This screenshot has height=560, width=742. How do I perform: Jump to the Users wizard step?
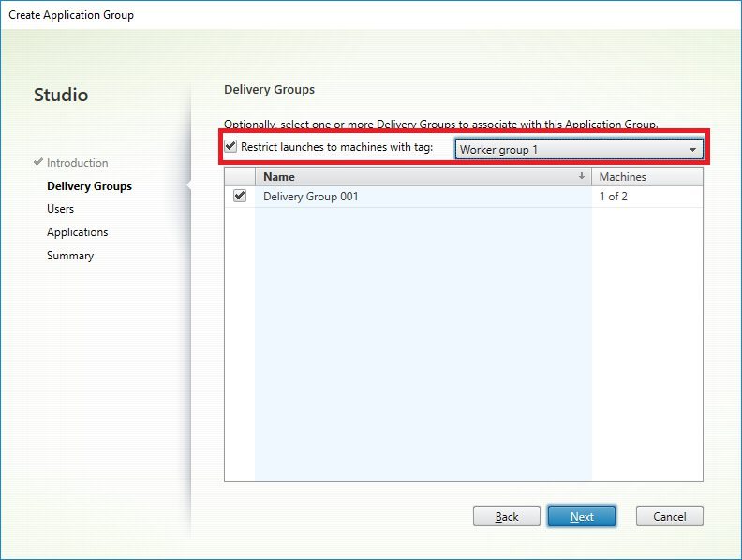tap(60, 209)
